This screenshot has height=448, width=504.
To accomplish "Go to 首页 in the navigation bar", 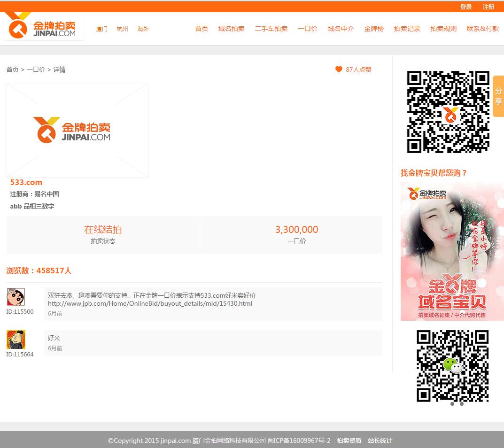I will [202, 29].
